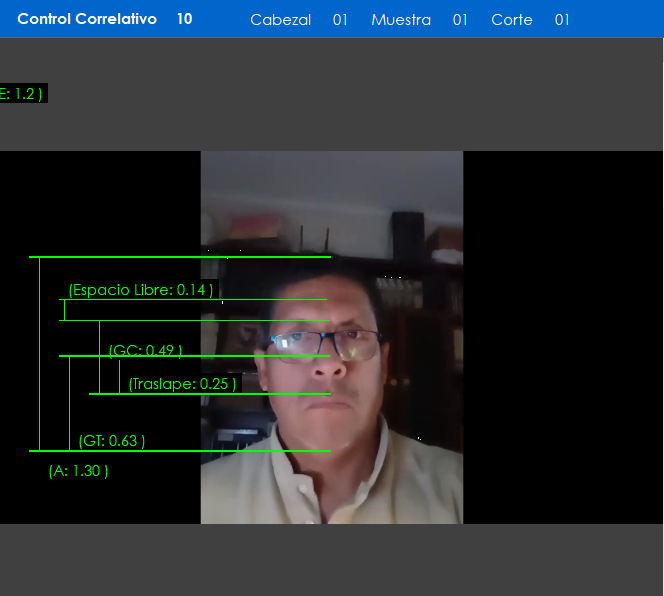Click the GT: 0.63 measurement label
The image size is (664, 596).
tap(111, 440)
